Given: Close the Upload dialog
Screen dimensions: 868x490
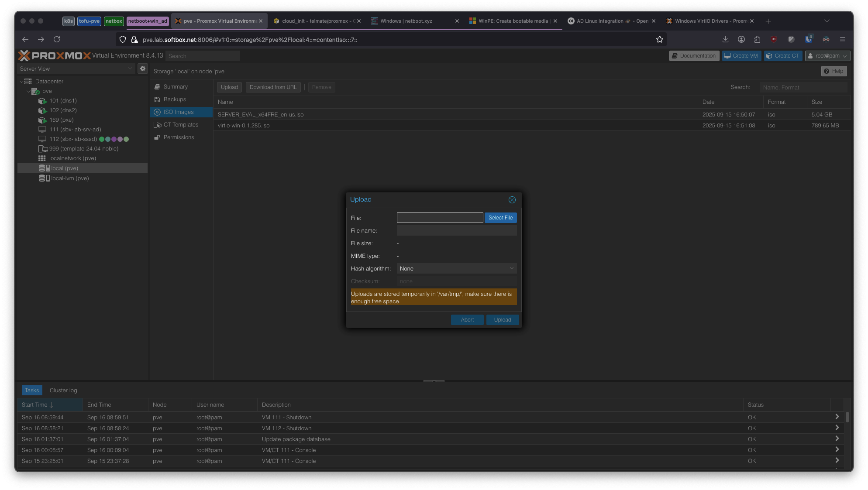Looking at the screenshot, I should click(512, 199).
